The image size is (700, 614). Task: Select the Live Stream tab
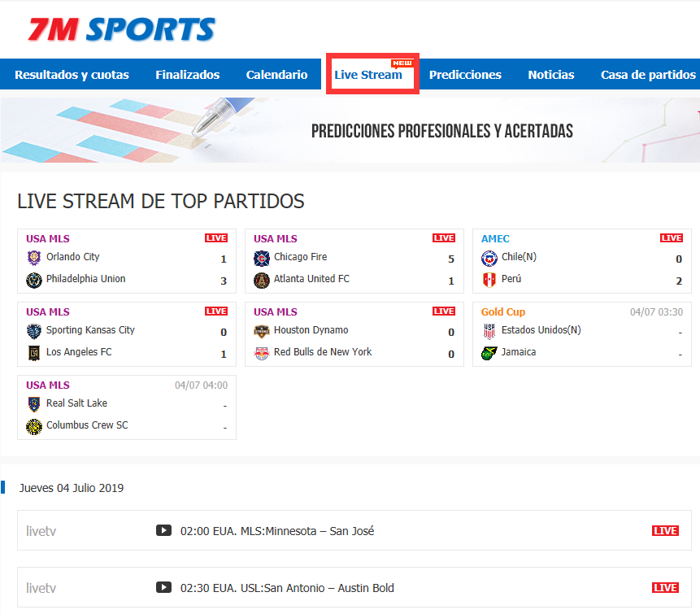click(x=368, y=75)
